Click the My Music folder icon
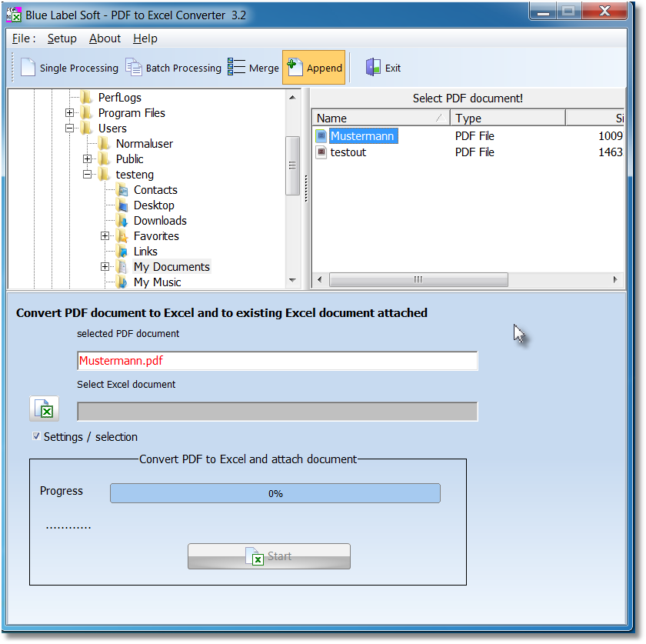This screenshot has width=646, height=644. pyautogui.click(x=122, y=282)
